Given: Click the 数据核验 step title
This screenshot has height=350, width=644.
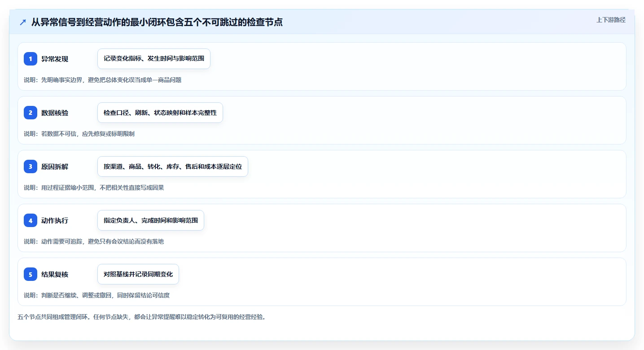Looking at the screenshot, I should pos(55,113).
